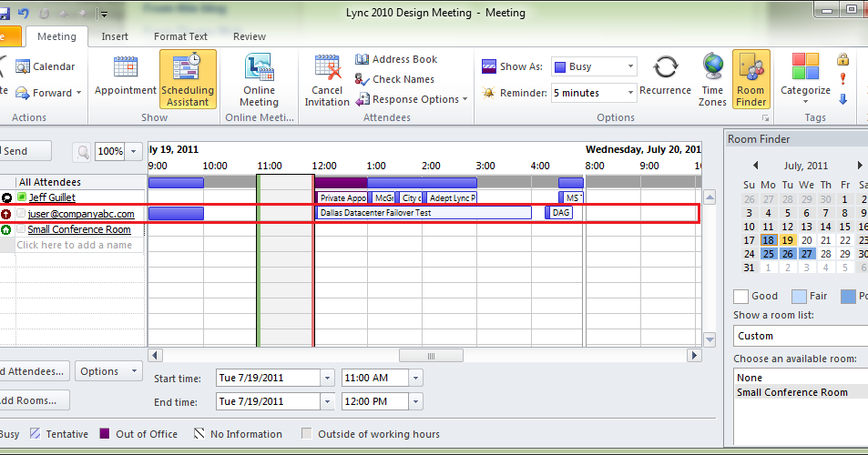Run Check Names
Image resolution: width=868 pixels, height=455 pixels.
(x=394, y=79)
